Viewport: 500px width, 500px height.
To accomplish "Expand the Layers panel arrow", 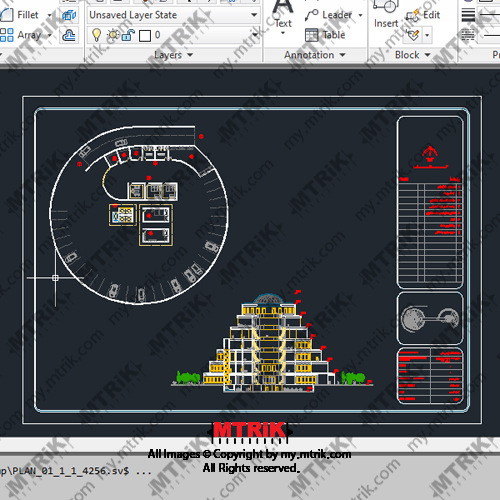I will (x=190, y=55).
